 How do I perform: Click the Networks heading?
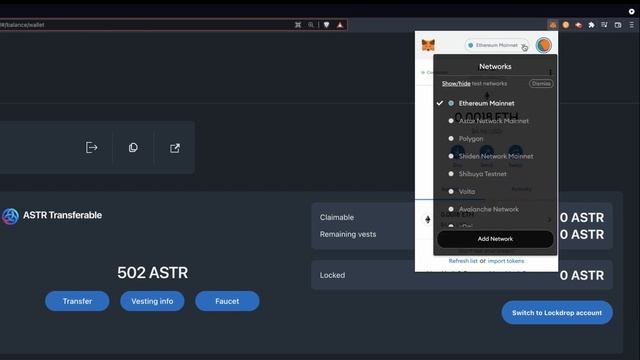click(495, 67)
